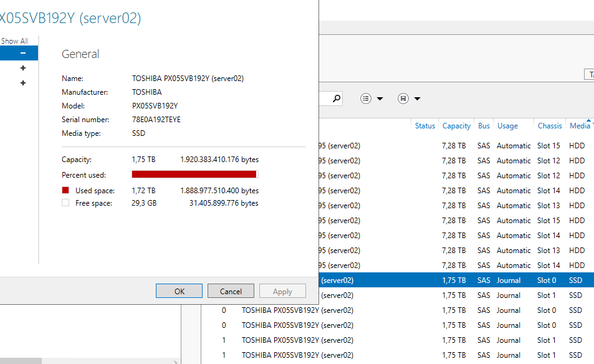Select manufacturer value TOSHIBA
Screen dimensions: 594x364
click(x=146, y=92)
